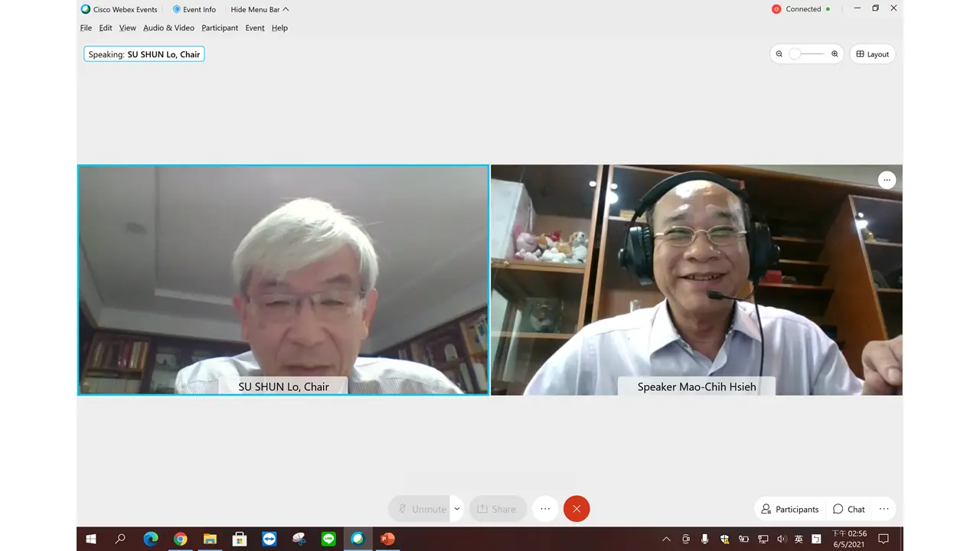Select SU SHUN Lo's video tile
Screen dimensions: 980x551
(283, 279)
